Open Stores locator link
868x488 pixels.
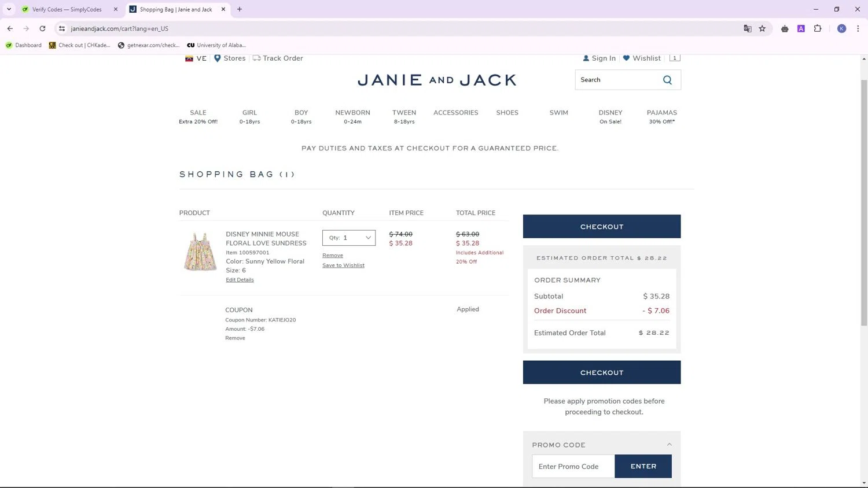230,58
